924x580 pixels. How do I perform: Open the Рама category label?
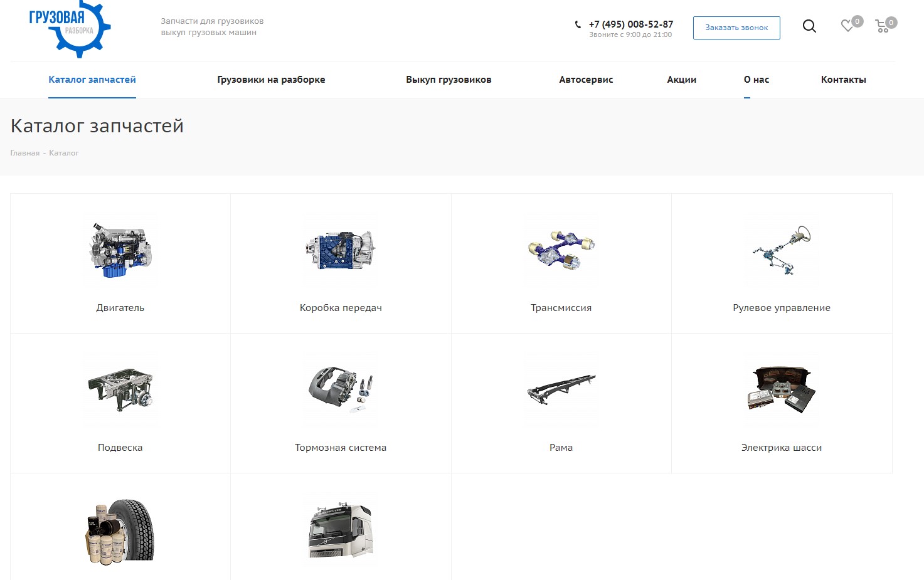561,448
